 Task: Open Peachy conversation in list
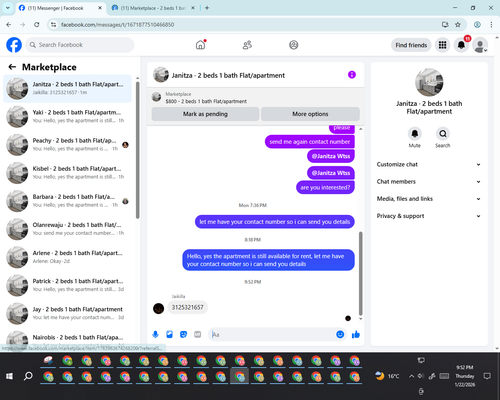[67, 145]
